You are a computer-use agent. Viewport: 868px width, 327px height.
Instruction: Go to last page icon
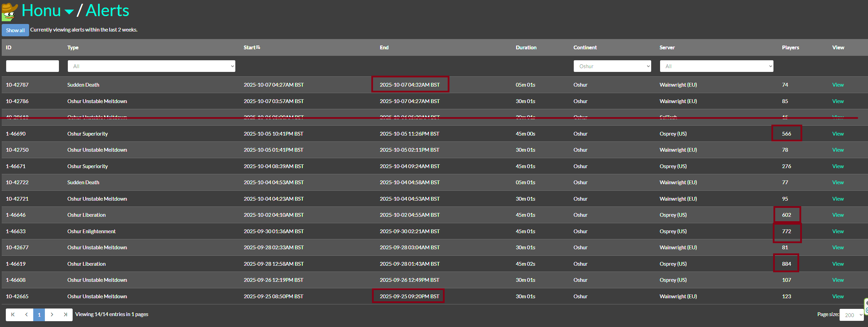point(65,315)
